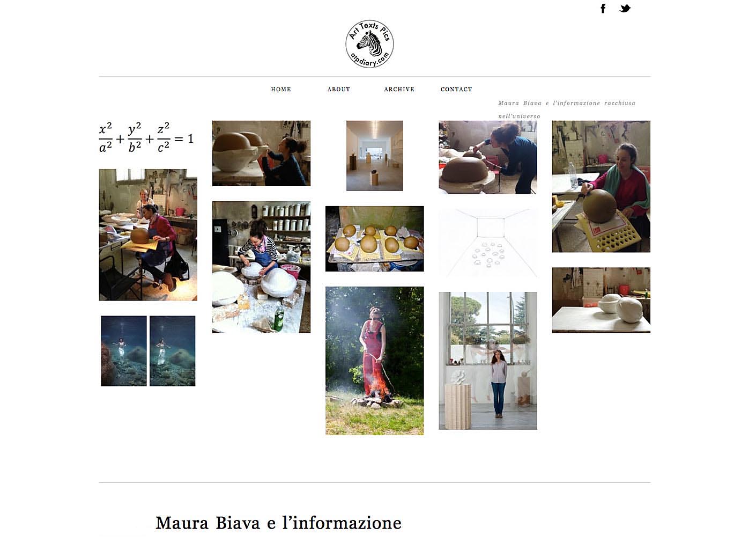The image size is (756, 542).
Task: Open the white plaster shells on table photo
Action: tap(601, 300)
